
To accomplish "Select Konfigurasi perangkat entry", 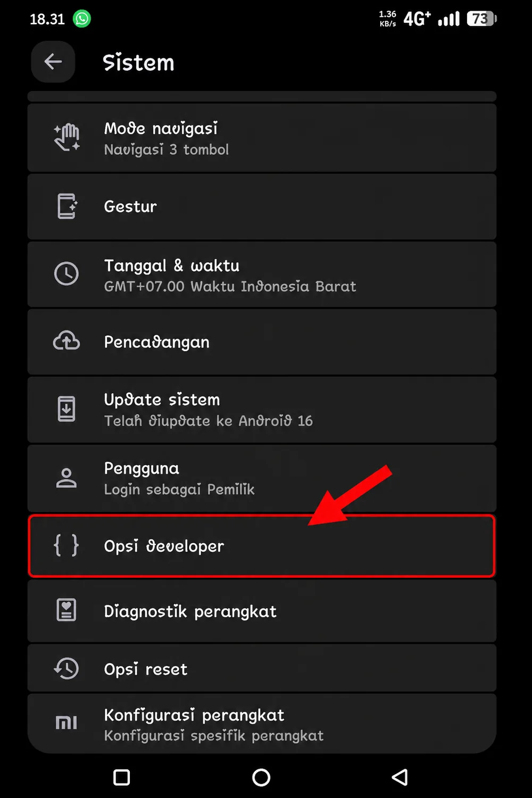I will [x=262, y=724].
